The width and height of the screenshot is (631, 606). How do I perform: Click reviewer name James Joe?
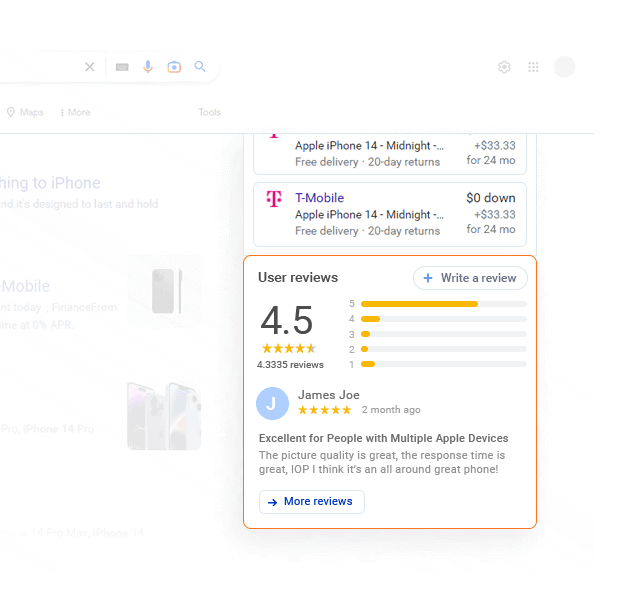(x=329, y=395)
